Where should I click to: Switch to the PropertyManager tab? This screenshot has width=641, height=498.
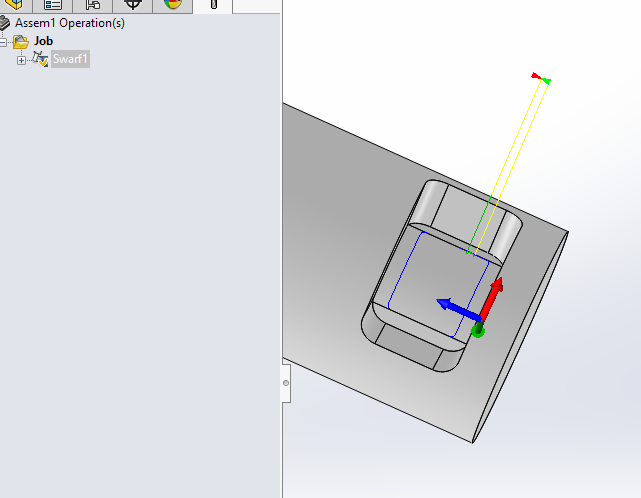53,4
